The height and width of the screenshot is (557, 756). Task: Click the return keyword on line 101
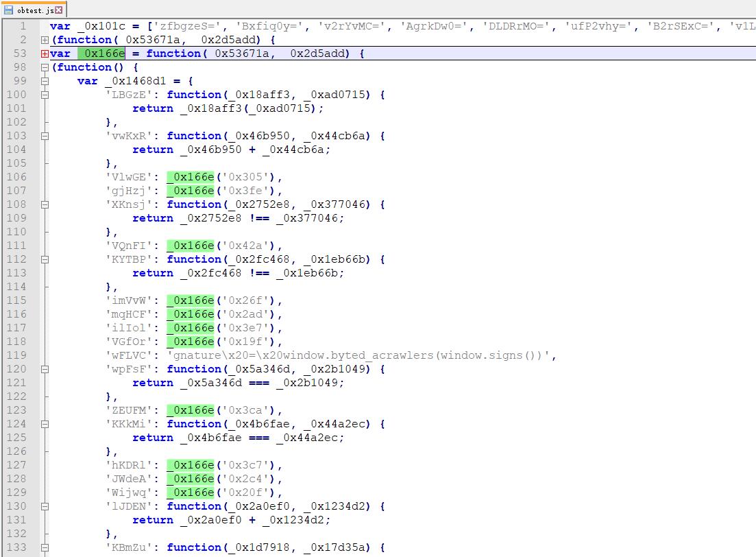point(153,108)
